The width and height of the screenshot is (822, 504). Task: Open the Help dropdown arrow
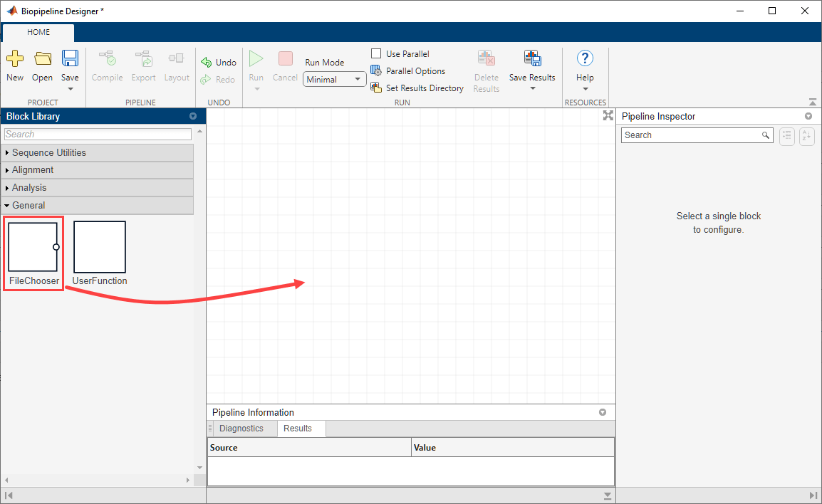[586, 89]
